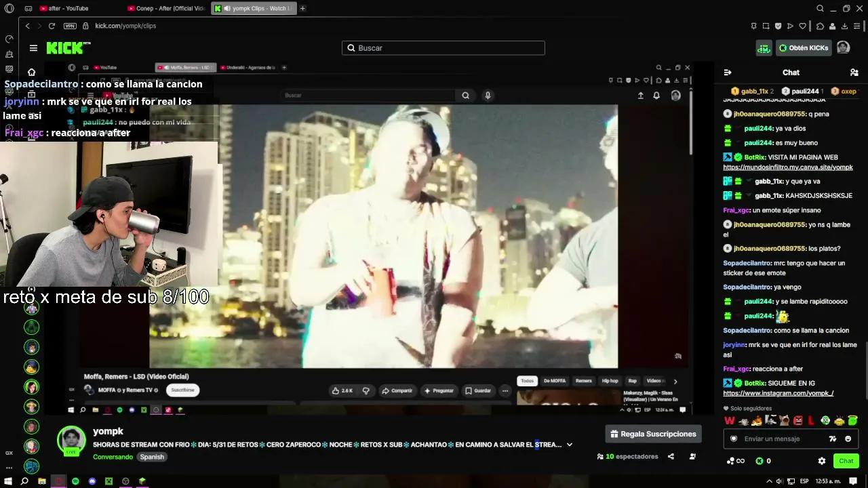868x488 pixels.
Task: Open the KICKs balance counter in chat footer
Action: [763, 461]
